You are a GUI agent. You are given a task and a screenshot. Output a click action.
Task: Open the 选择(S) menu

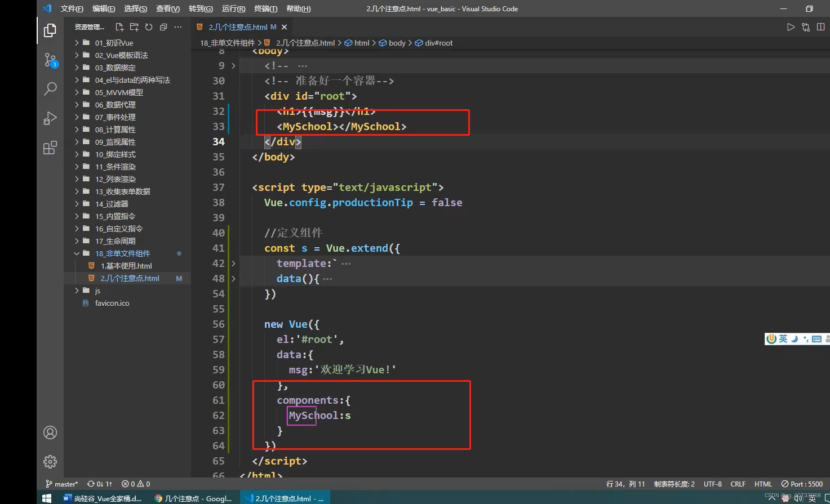(136, 8)
